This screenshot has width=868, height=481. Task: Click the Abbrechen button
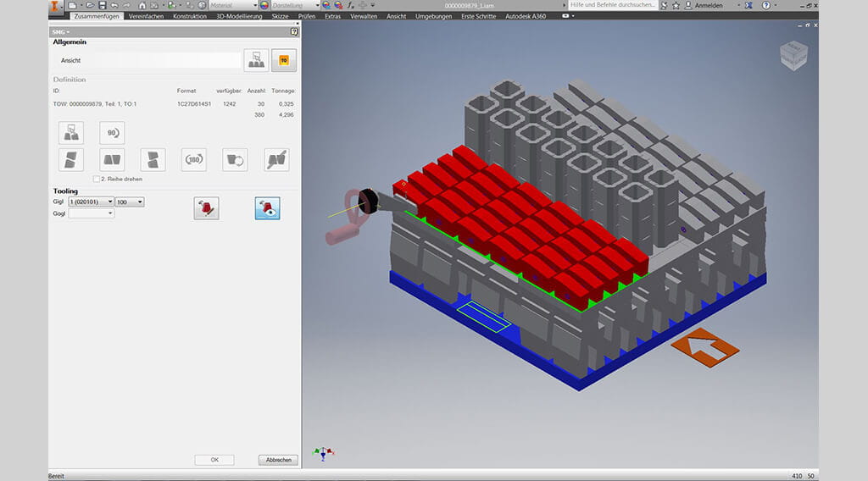(278, 460)
